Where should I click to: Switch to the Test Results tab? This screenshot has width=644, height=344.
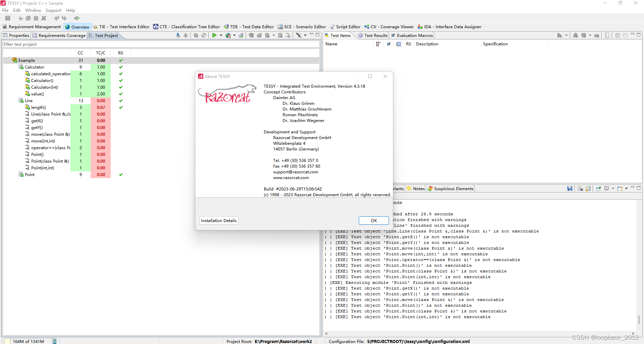click(373, 35)
